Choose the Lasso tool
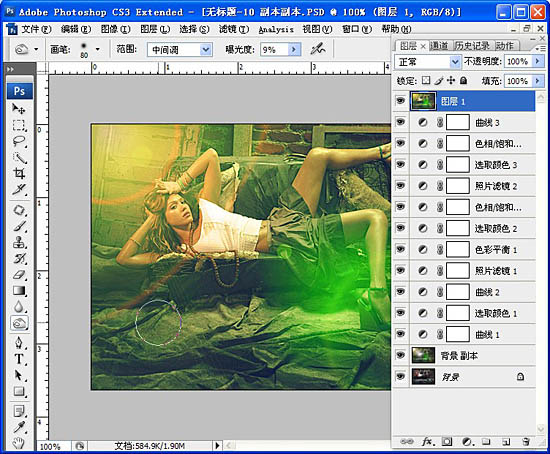 19,141
